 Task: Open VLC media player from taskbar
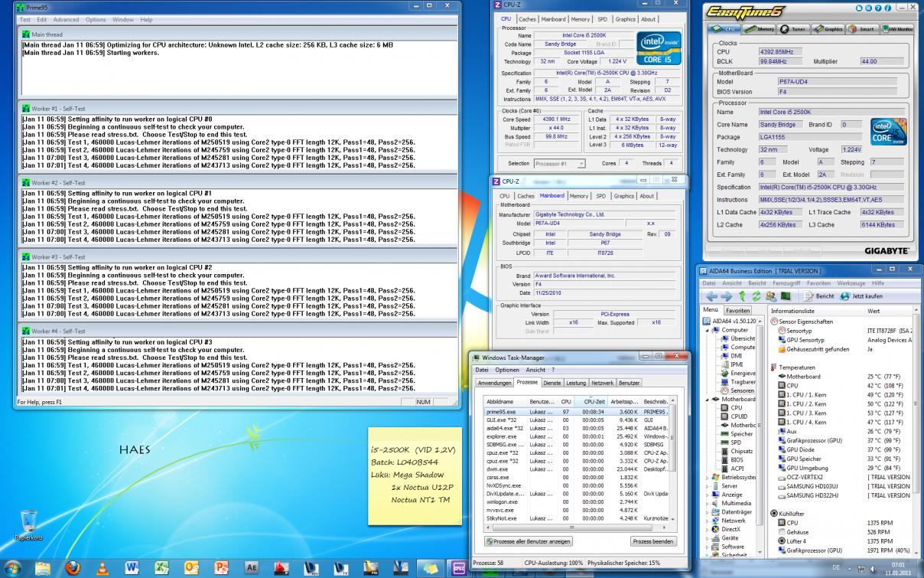click(102, 567)
